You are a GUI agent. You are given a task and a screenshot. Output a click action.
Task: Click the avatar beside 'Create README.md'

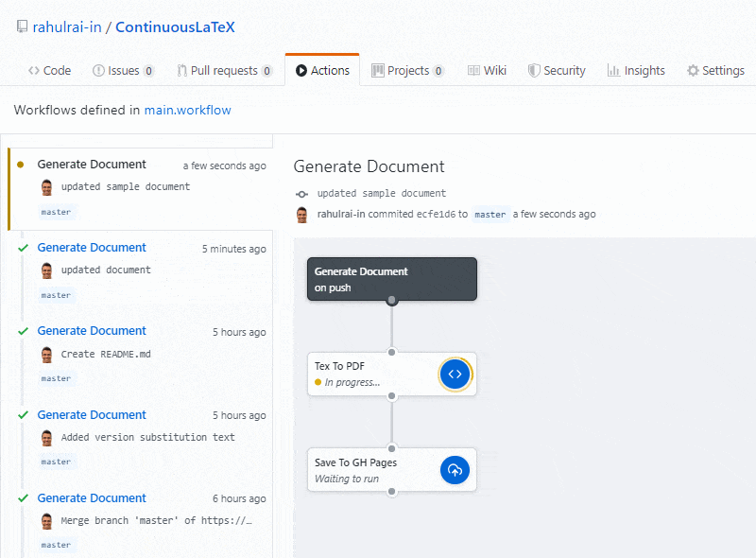(46, 355)
